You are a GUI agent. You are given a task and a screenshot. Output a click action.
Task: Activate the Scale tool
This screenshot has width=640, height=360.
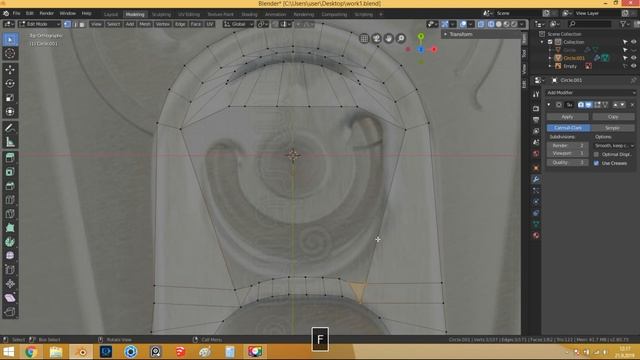[10, 98]
